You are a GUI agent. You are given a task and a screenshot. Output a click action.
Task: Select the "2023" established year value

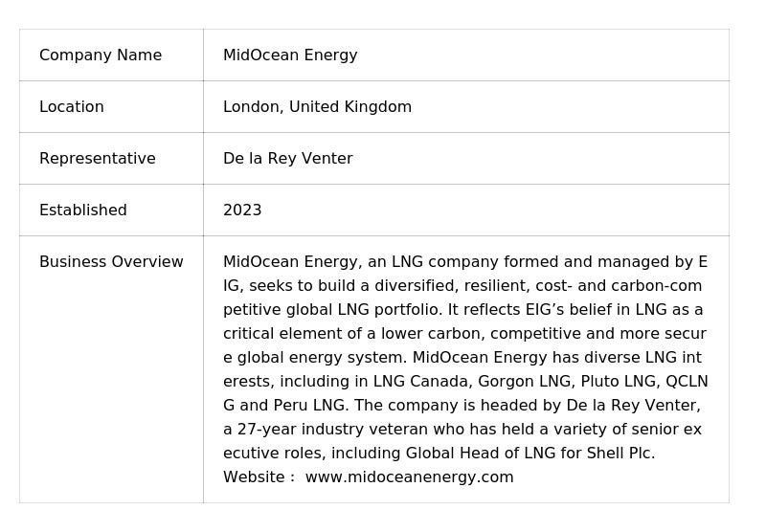pos(242,211)
